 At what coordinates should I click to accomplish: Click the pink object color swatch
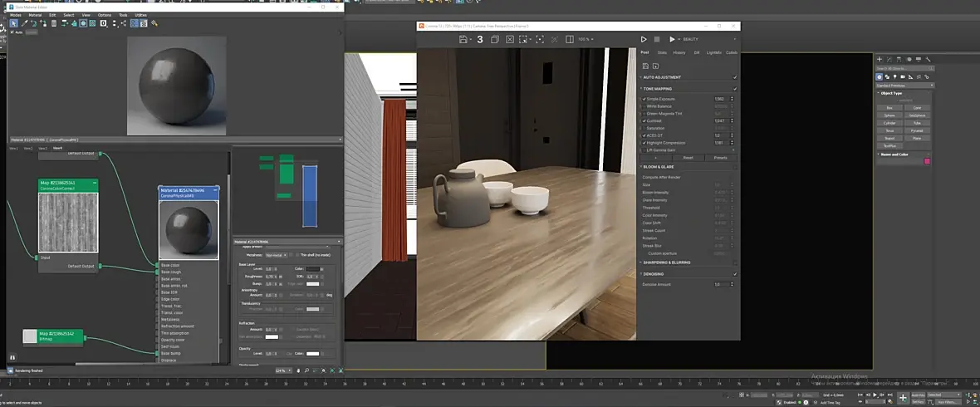point(927,161)
